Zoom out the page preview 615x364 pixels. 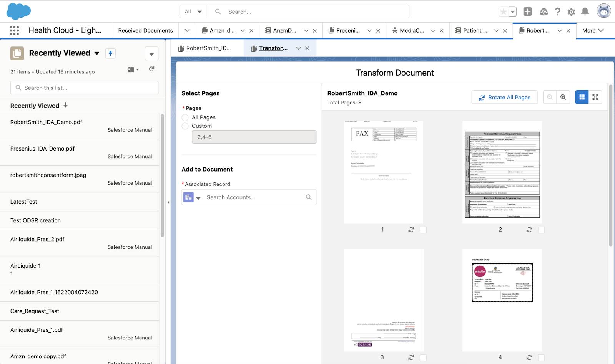(x=550, y=97)
